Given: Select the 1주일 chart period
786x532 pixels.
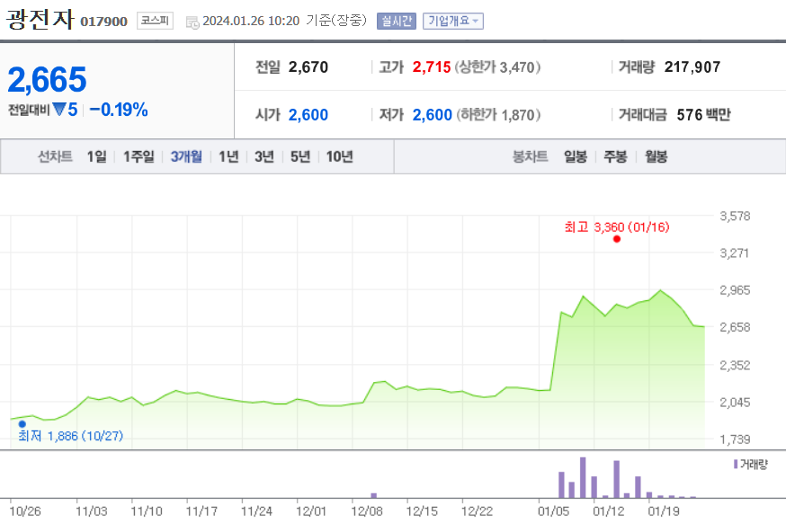Looking at the screenshot, I should coord(137,155).
